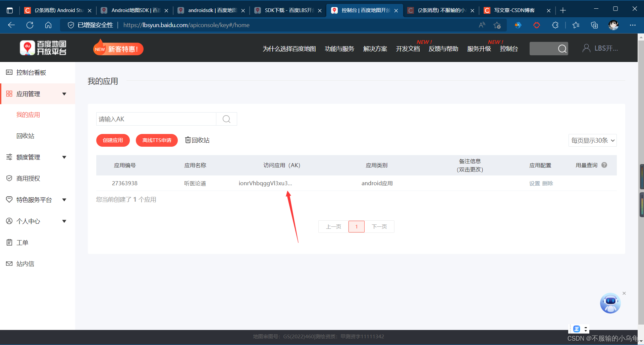Click Baidu Map Open Platform logo
Image resolution: width=644 pixels, height=345 pixels.
coord(43,48)
